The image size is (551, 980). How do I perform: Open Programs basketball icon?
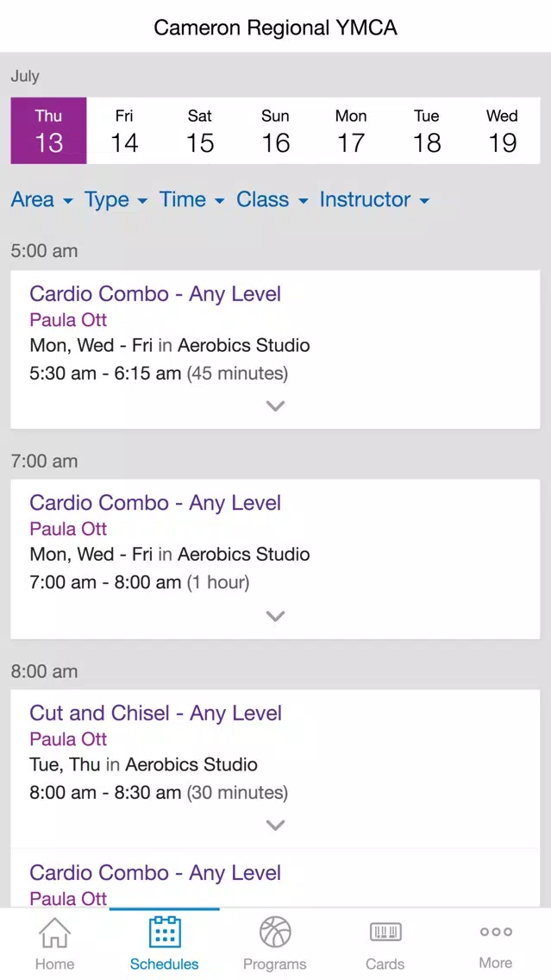[x=275, y=932]
